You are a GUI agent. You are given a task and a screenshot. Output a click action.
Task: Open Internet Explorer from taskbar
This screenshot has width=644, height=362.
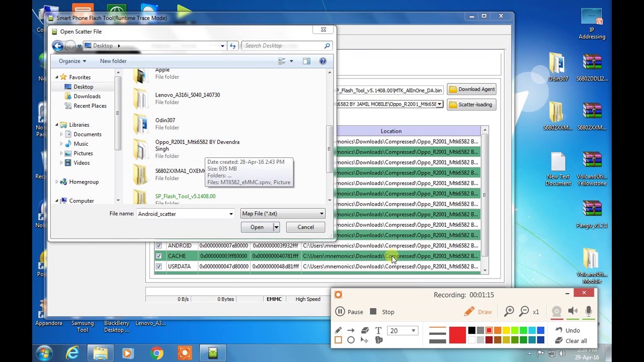tap(72, 353)
